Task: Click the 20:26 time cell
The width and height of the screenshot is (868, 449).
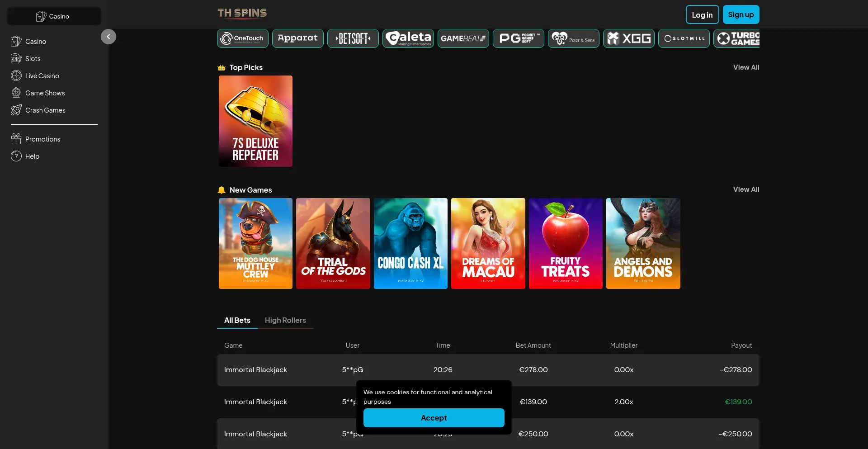Action: tap(443, 370)
